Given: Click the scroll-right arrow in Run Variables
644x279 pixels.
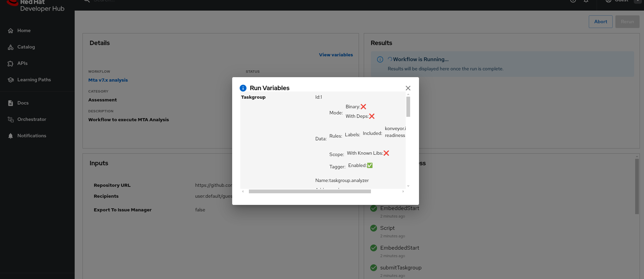Looking at the screenshot, I should (x=403, y=192).
